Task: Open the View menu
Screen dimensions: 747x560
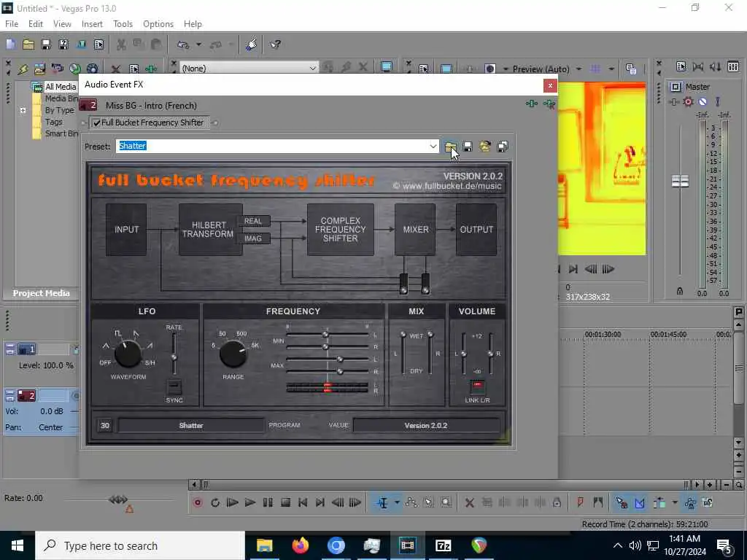Action: tap(62, 24)
